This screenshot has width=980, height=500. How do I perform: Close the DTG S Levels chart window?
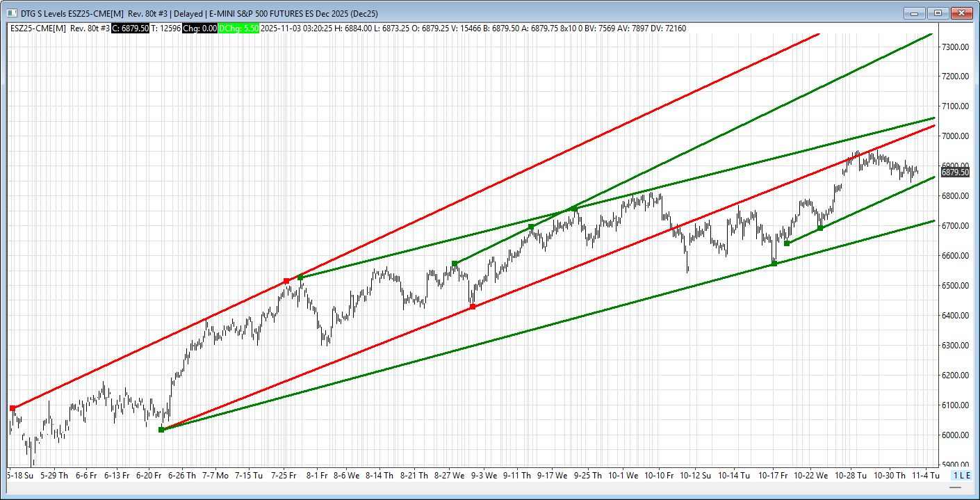click(x=961, y=13)
